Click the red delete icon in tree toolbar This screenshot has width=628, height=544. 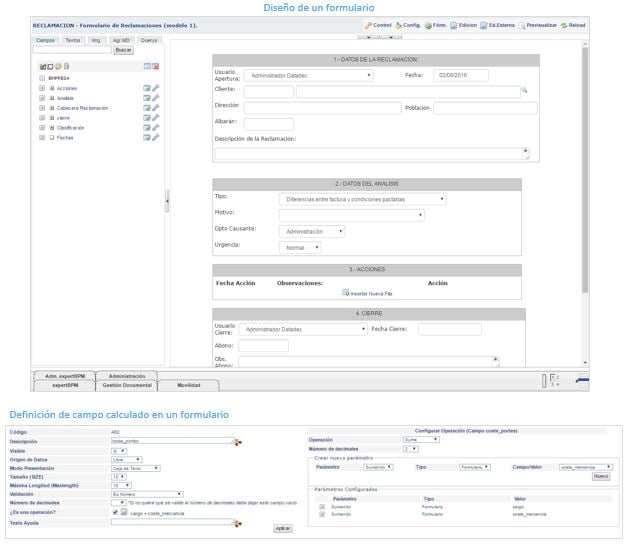[155, 66]
